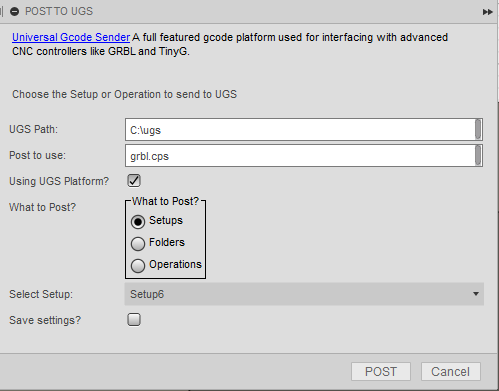
Task: Click 'Choose the Setup or Operation' text
Action: coord(124,94)
